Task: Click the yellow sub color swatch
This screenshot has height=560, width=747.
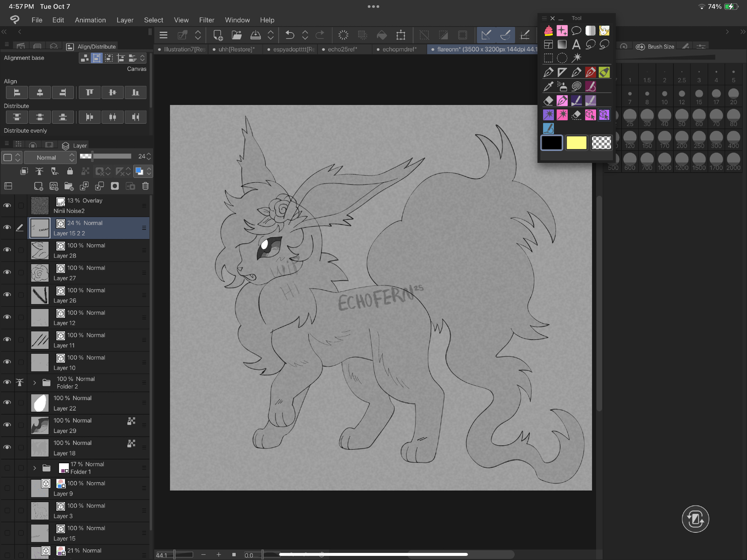Action: pos(576,143)
